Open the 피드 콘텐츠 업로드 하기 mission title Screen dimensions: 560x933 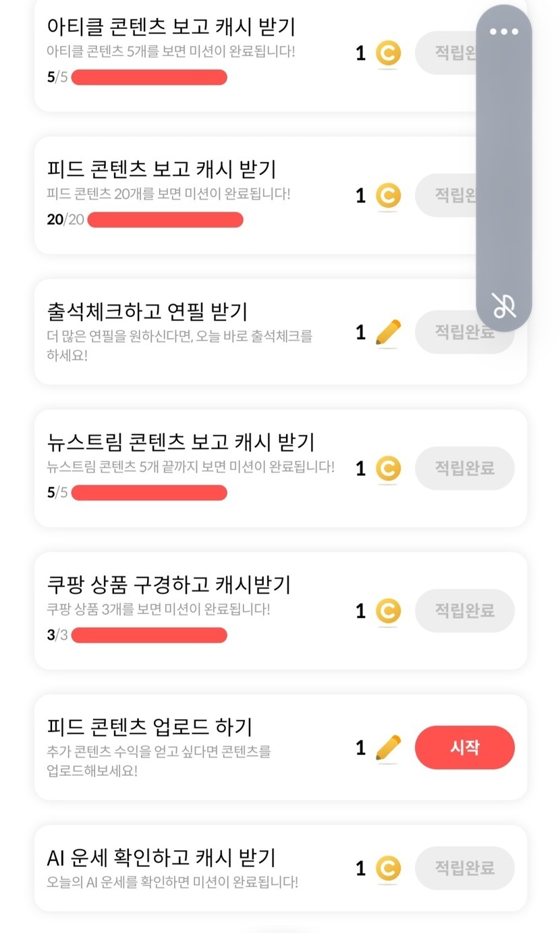[150, 727]
